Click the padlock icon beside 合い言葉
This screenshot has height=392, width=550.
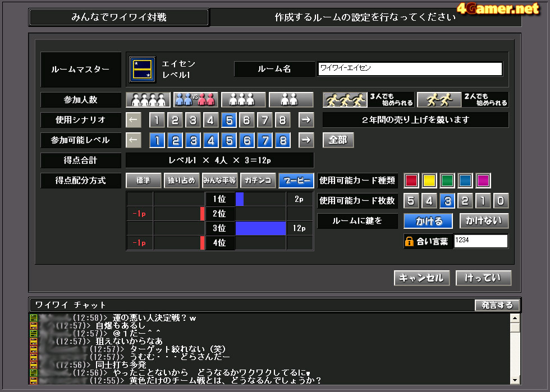click(x=409, y=241)
